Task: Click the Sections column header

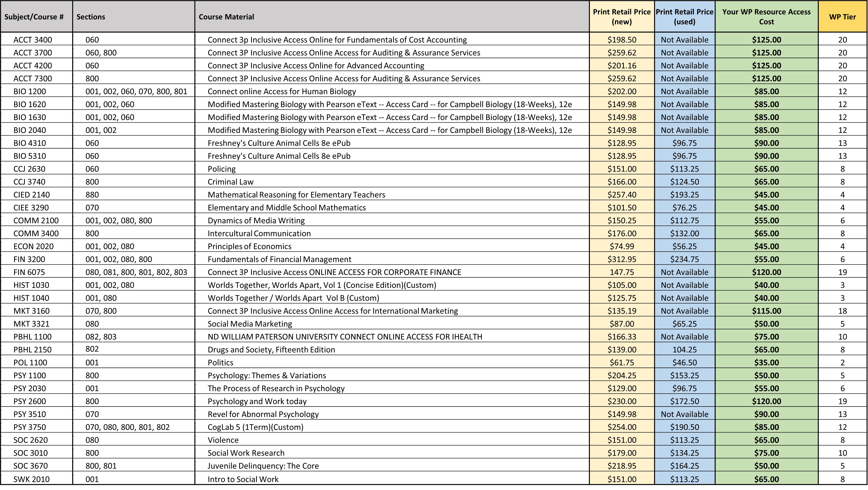Action: [133, 17]
